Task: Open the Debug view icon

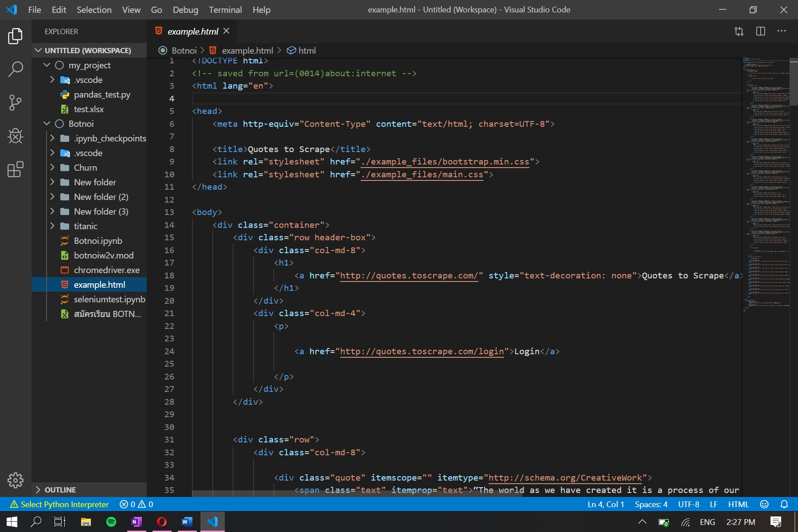Action: pos(16,136)
